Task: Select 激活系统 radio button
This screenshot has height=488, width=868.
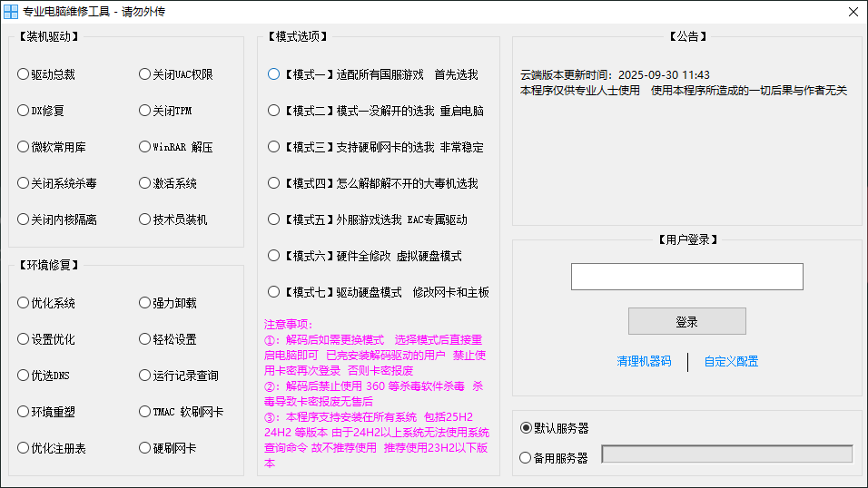Action: [x=145, y=183]
